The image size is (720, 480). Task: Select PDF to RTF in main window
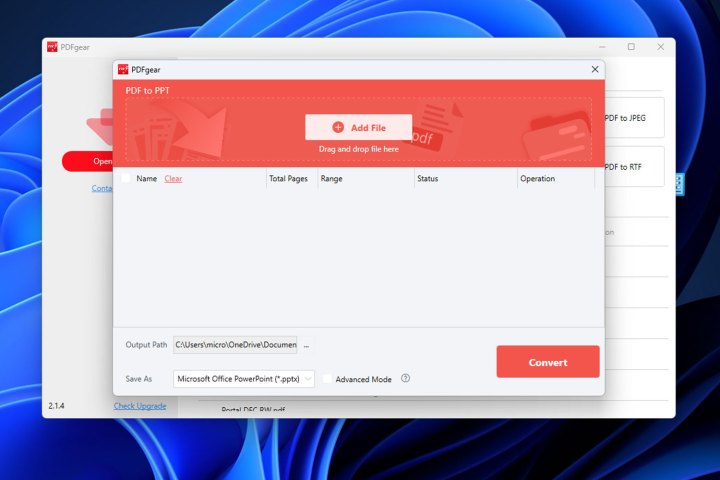634,167
